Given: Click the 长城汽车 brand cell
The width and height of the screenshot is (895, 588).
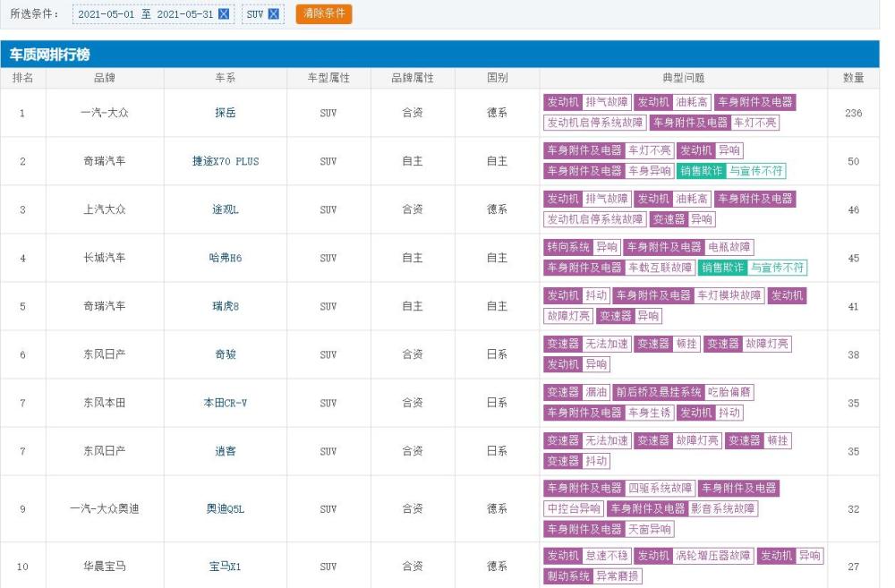Looking at the screenshot, I should coord(105,258).
